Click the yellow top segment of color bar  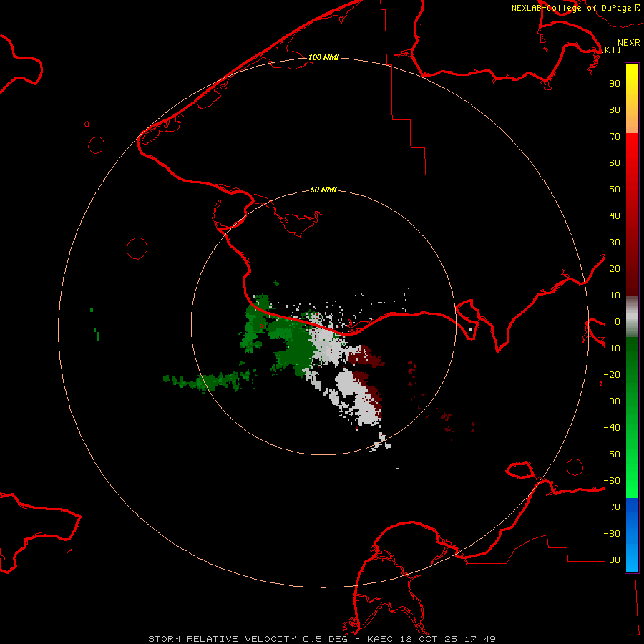click(x=632, y=99)
